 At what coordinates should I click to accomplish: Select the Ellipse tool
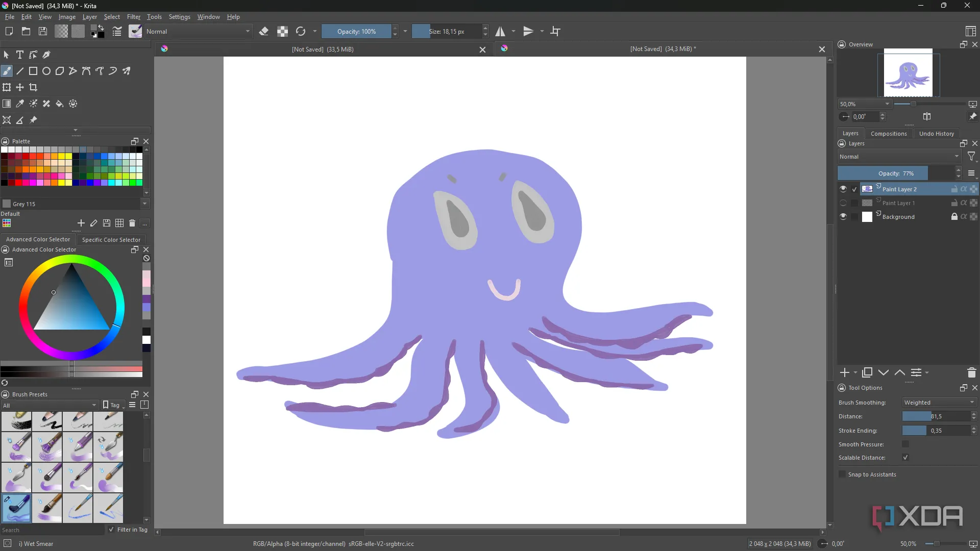[x=46, y=71]
